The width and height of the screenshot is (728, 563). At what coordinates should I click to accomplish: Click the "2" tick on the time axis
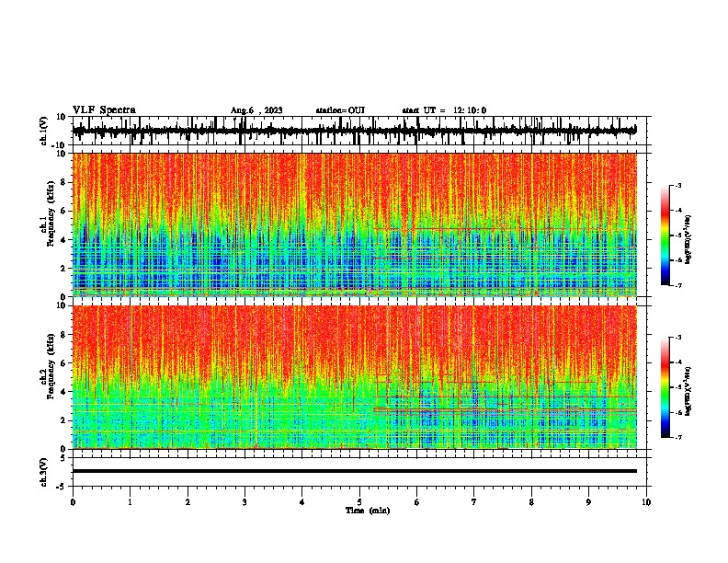188,502
